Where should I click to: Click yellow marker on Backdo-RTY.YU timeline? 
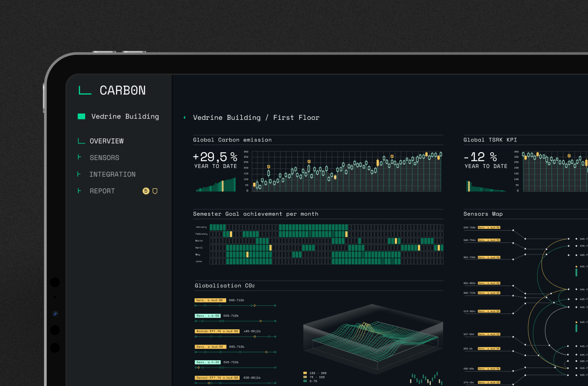click(x=255, y=336)
